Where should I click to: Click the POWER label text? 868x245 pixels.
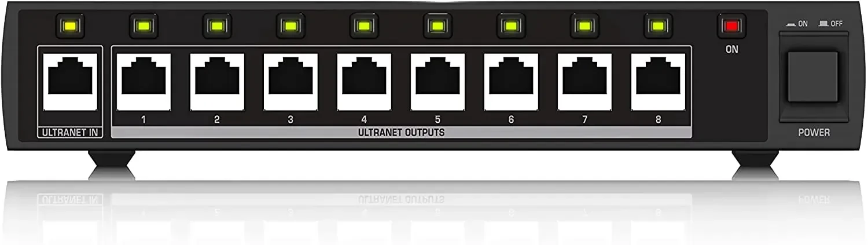(814, 133)
